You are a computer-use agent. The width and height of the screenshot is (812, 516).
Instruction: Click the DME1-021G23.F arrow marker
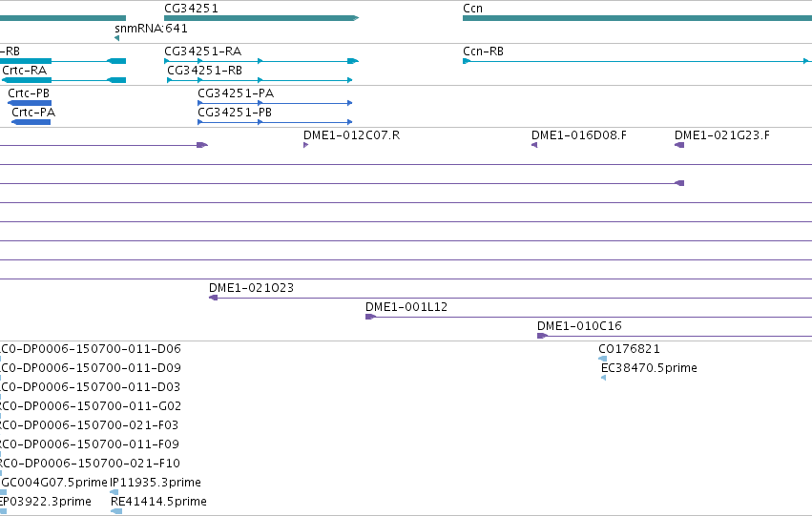click(679, 145)
